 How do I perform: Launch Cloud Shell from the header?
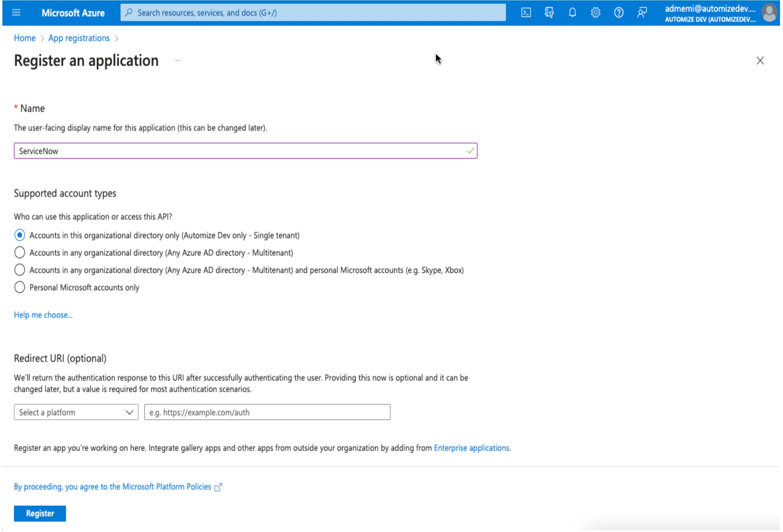(x=526, y=13)
